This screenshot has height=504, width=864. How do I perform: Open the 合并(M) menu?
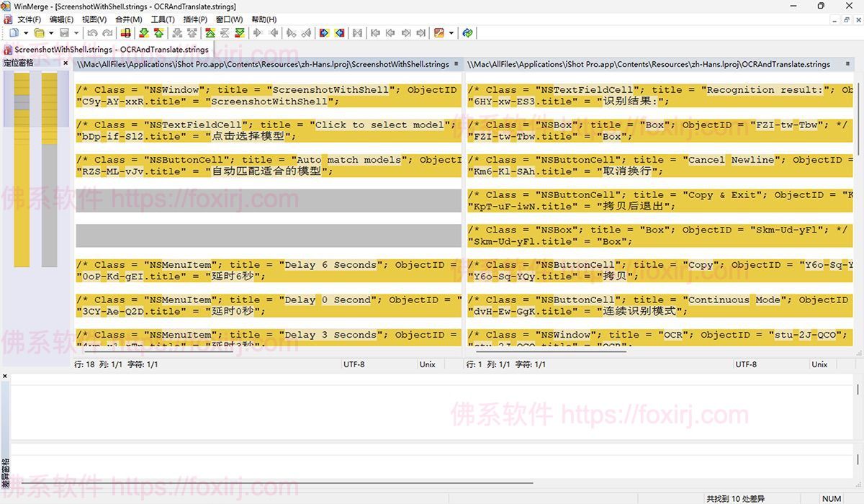click(128, 19)
